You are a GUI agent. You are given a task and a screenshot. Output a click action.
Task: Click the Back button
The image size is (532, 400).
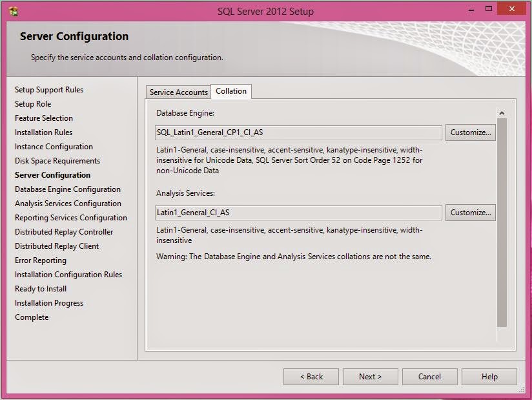[x=311, y=376]
